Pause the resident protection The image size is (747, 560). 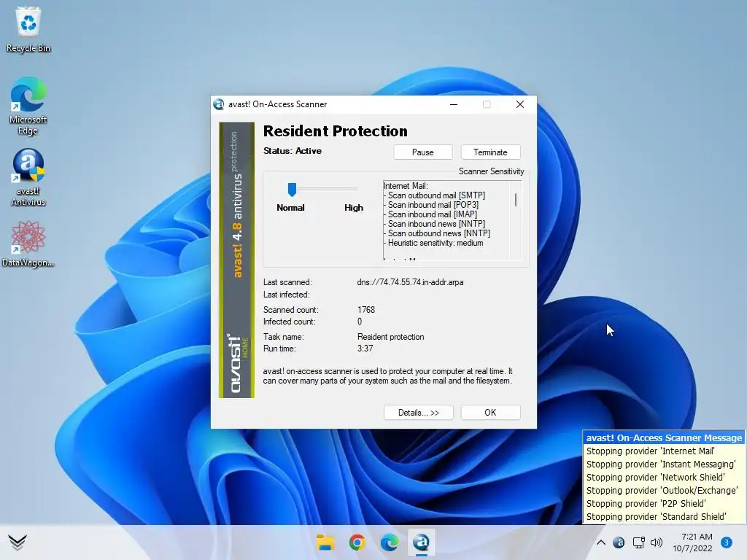tap(422, 152)
